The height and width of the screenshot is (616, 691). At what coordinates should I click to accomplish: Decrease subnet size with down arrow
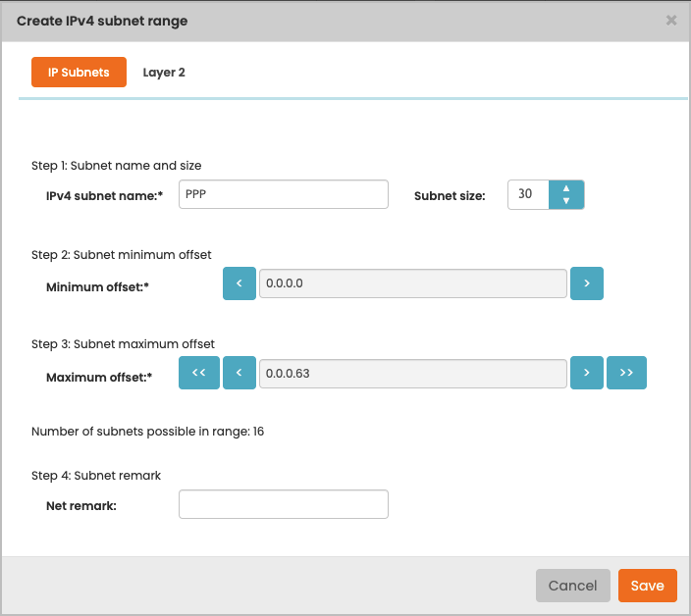(x=566, y=201)
